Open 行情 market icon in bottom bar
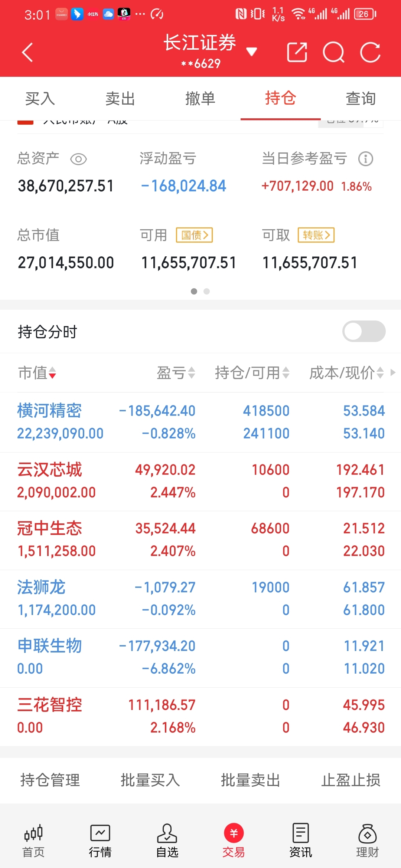 click(100, 841)
